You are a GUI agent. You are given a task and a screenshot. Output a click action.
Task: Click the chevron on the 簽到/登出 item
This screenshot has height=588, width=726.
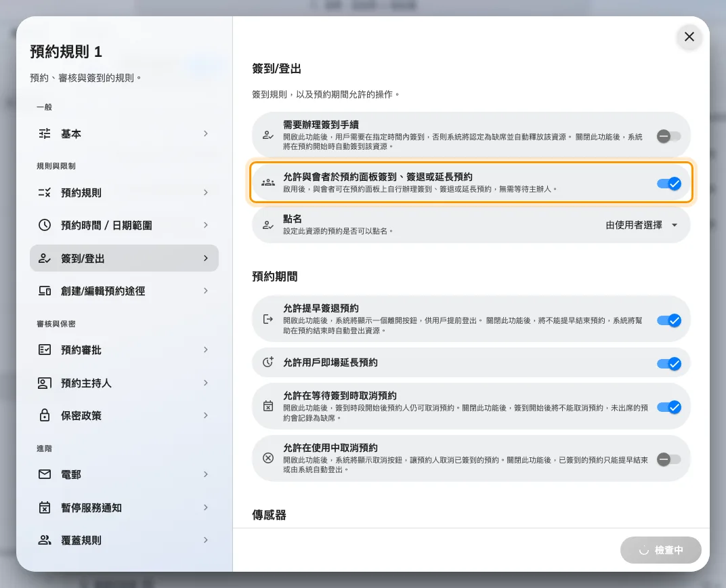206,258
